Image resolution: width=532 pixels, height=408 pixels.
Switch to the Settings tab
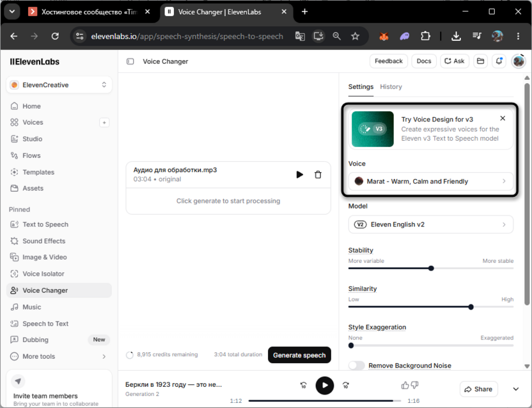click(361, 87)
